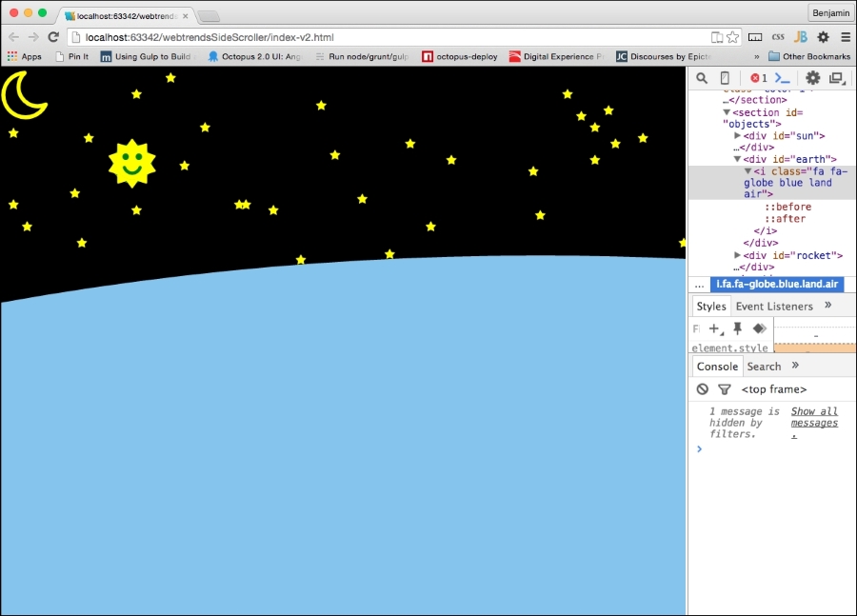857x616 pixels.
Task: Show more bookmarks with the chevron
Action: point(756,56)
